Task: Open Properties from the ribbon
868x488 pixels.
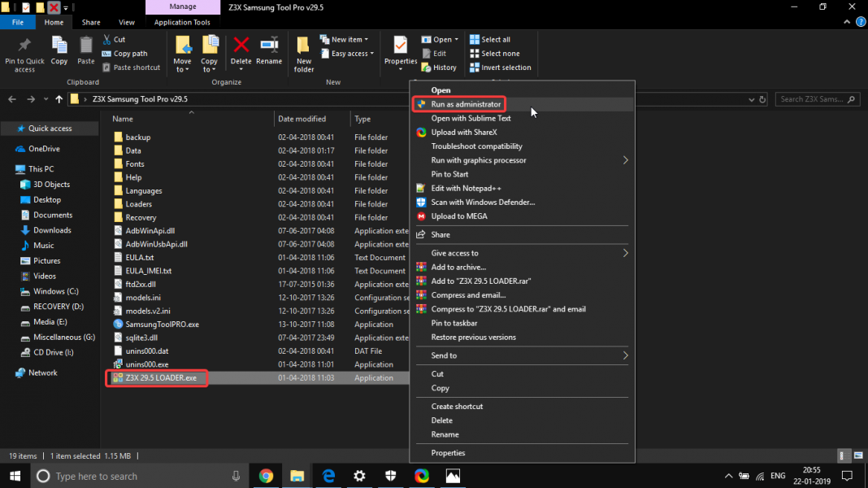Action: coord(400,50)
